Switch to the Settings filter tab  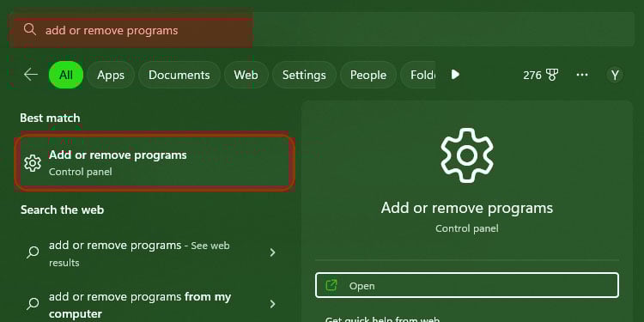coord(304,75)
